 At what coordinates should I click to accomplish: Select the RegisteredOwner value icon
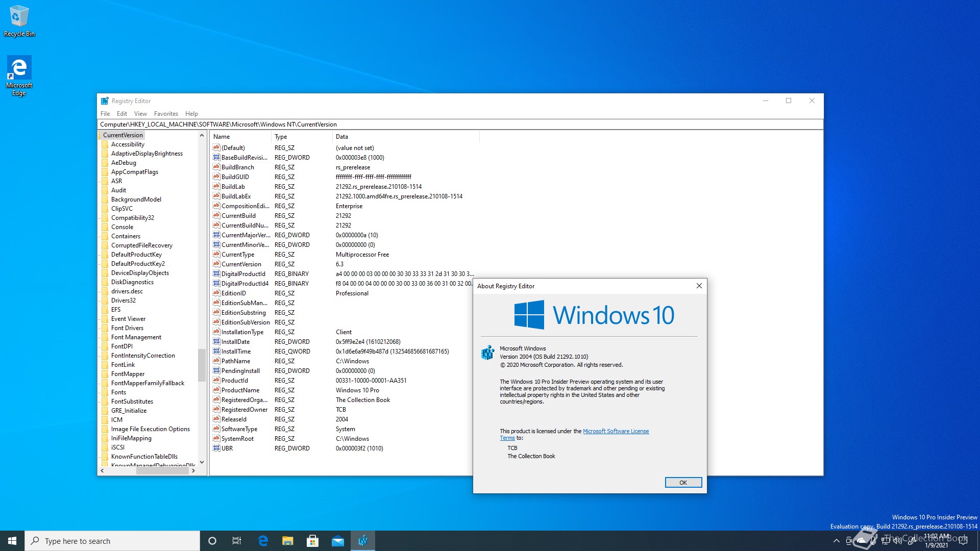[216, 410]
